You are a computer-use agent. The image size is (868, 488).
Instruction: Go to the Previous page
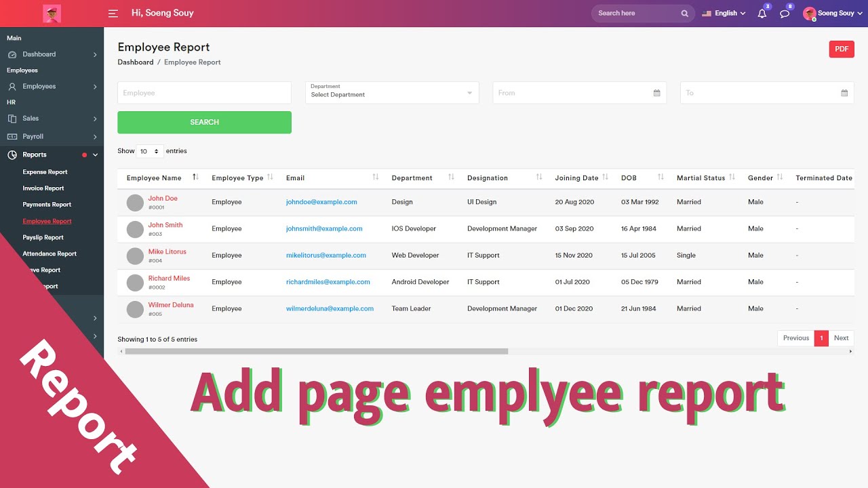[x=796, y=338]
